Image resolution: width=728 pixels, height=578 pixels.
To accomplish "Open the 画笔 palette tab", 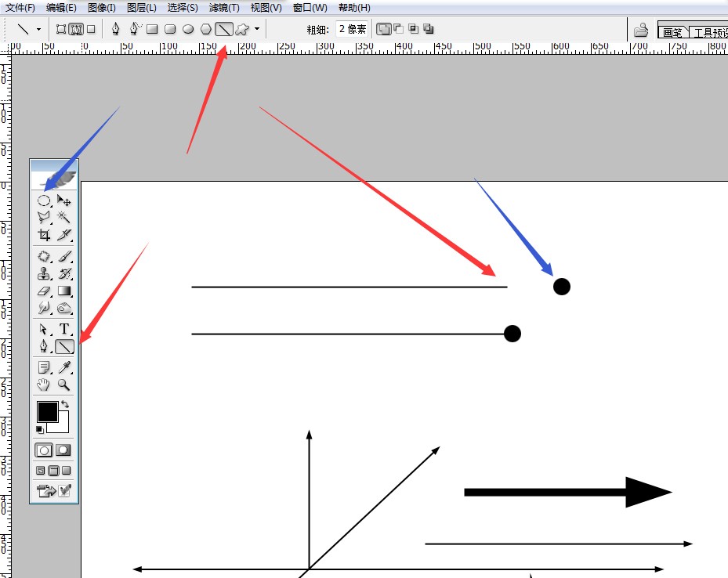I will point(672,32).
